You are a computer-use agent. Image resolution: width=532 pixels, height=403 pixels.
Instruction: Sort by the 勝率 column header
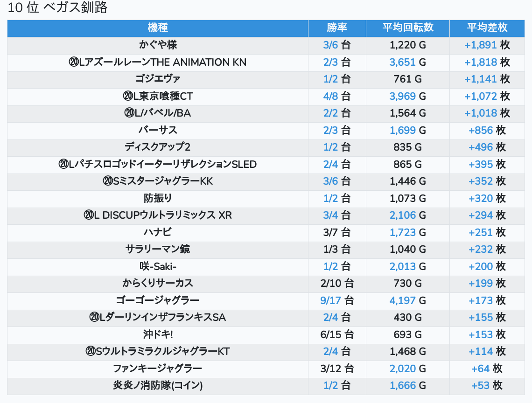pos(337,28)
